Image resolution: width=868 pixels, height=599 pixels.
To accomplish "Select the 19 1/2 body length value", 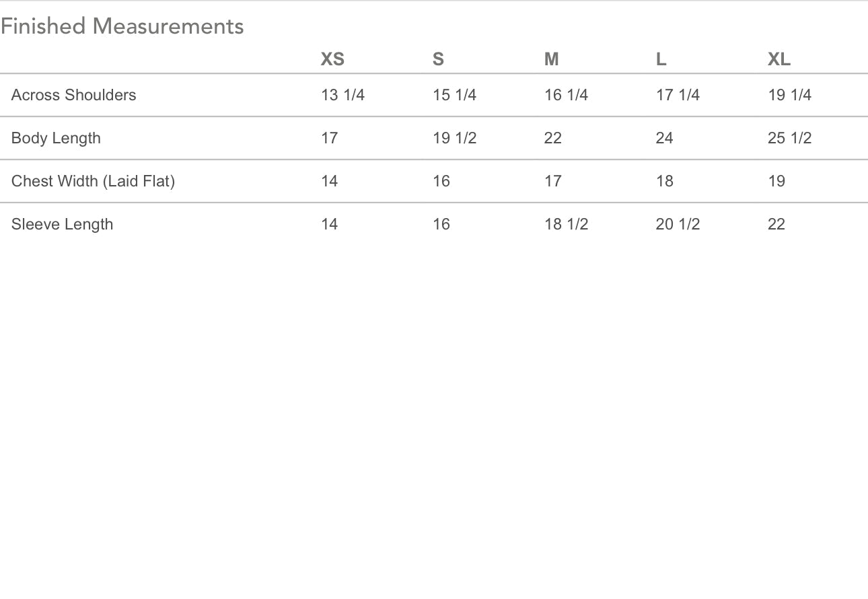I will [454, 138].
